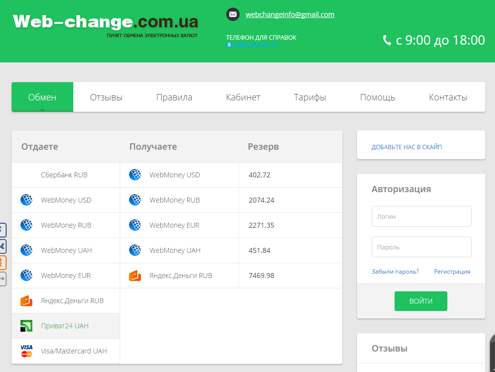Viewport: 495px width, 372px height.
Task: Click the Visa/Mastercard card icon
Action: (x=26, y=351)
